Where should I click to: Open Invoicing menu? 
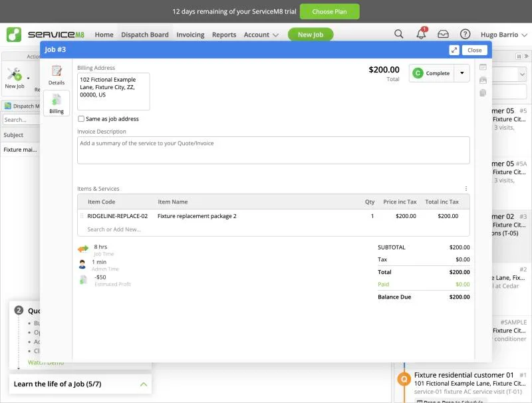pos(190,35)
